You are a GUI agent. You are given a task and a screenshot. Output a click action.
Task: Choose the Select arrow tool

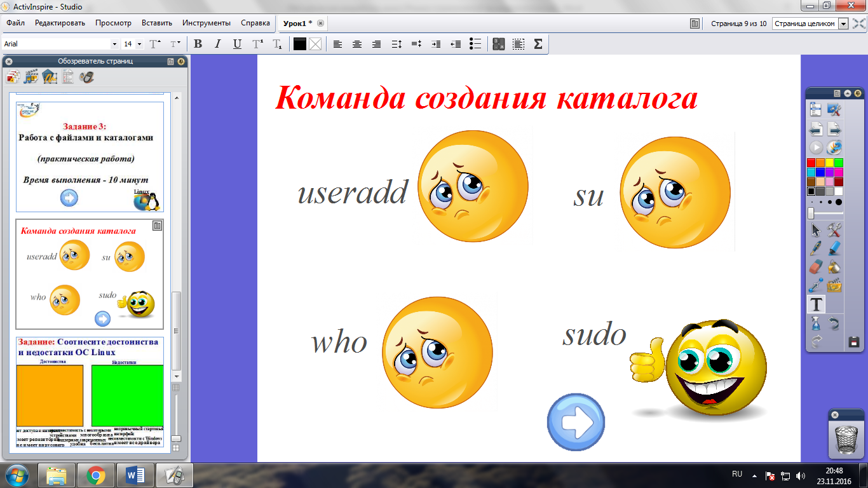click(816, 230)
